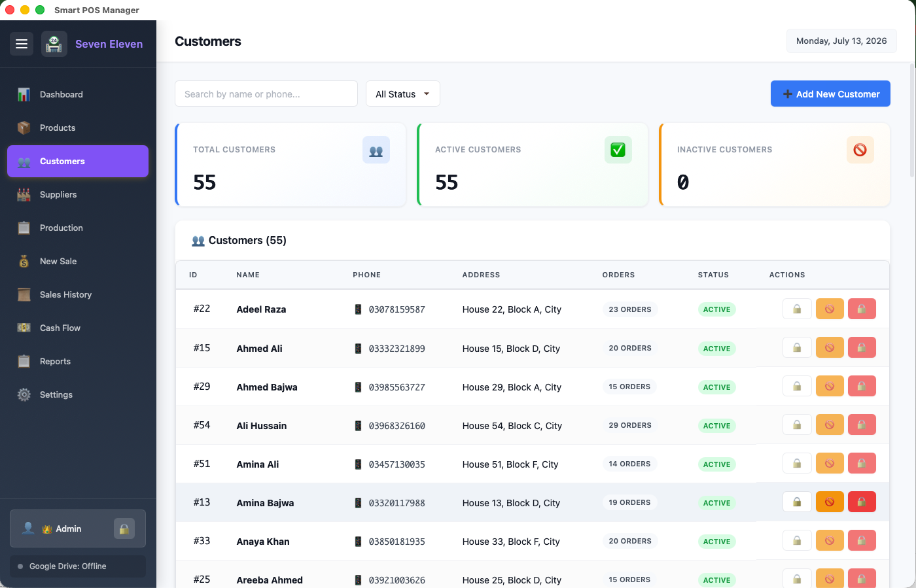The height and width of the screenshot is (588, 916).
Task: Click the Admin user avatar icon
Action: [x=28, y=528]
